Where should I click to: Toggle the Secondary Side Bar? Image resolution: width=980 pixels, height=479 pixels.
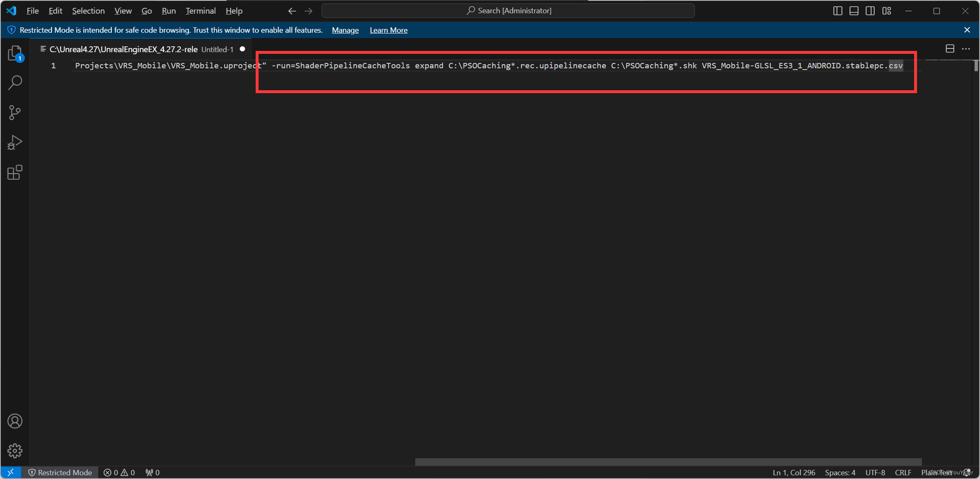click(870, 11)
